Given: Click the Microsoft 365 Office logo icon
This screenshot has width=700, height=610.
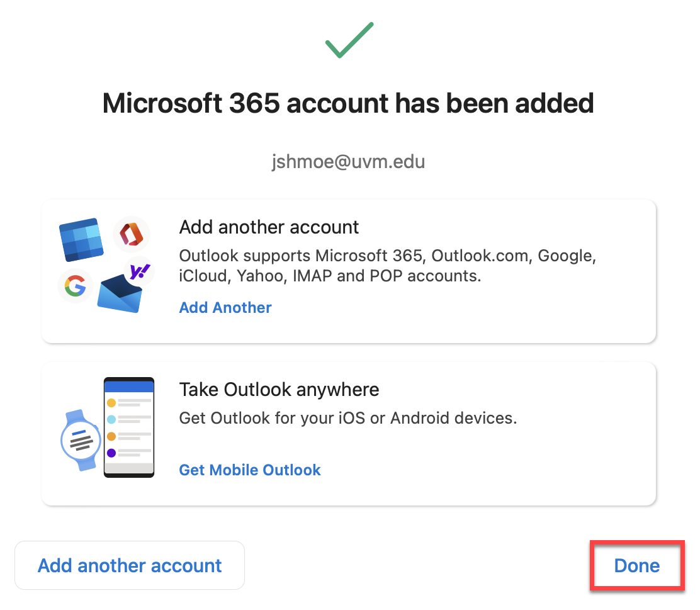Looking at the screenshot, I should [x=131, y=234].
